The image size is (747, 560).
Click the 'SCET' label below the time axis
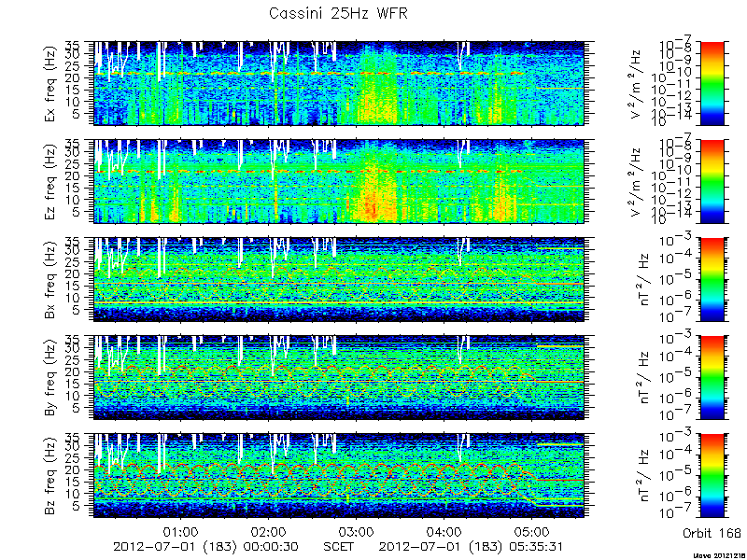339,547
